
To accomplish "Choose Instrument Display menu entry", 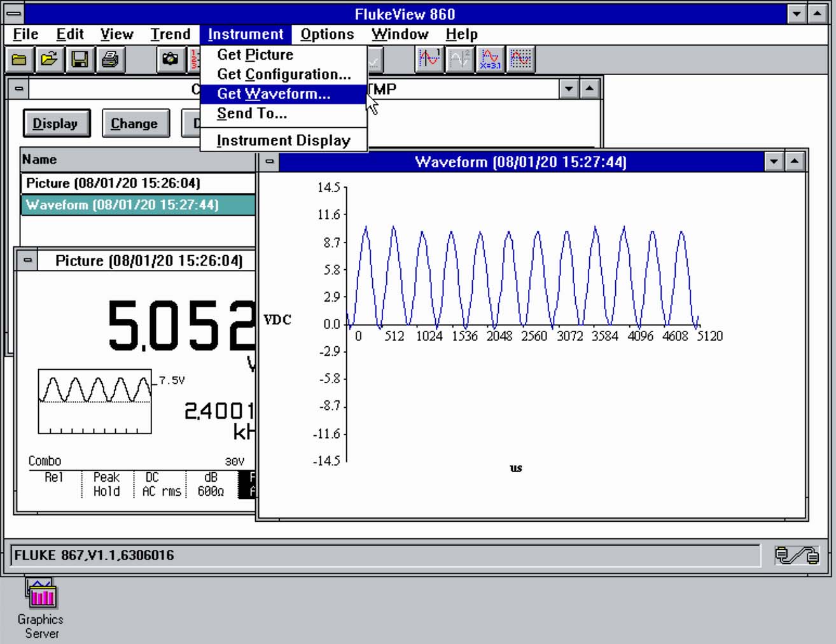I will pos(284,140).
